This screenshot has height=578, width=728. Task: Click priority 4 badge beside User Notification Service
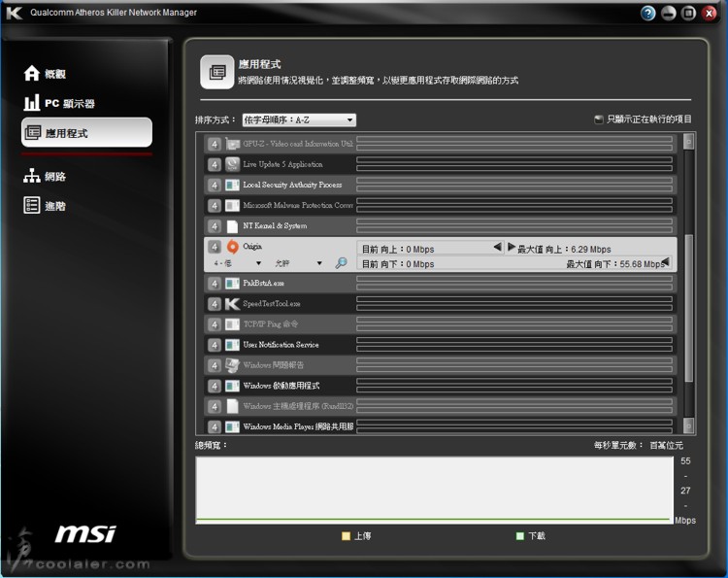(x=215, y=345)
